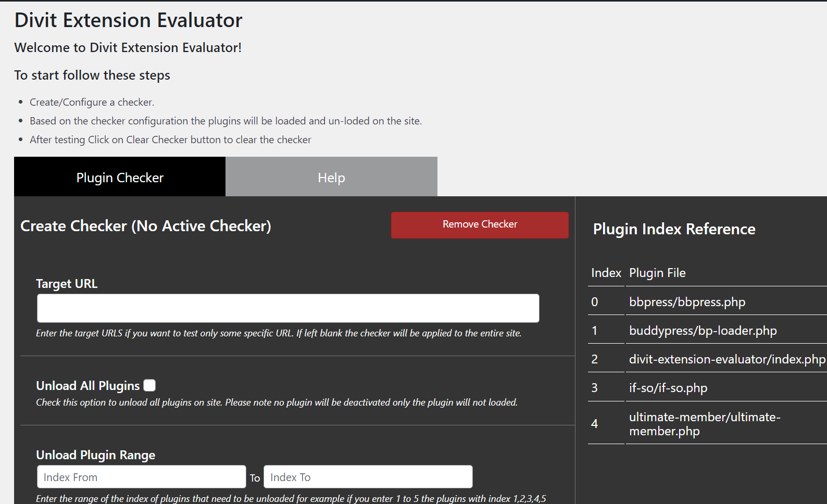
Task: Click the Unload Plugin Range label
Action: pyautogui.click(x=96, y=455)
